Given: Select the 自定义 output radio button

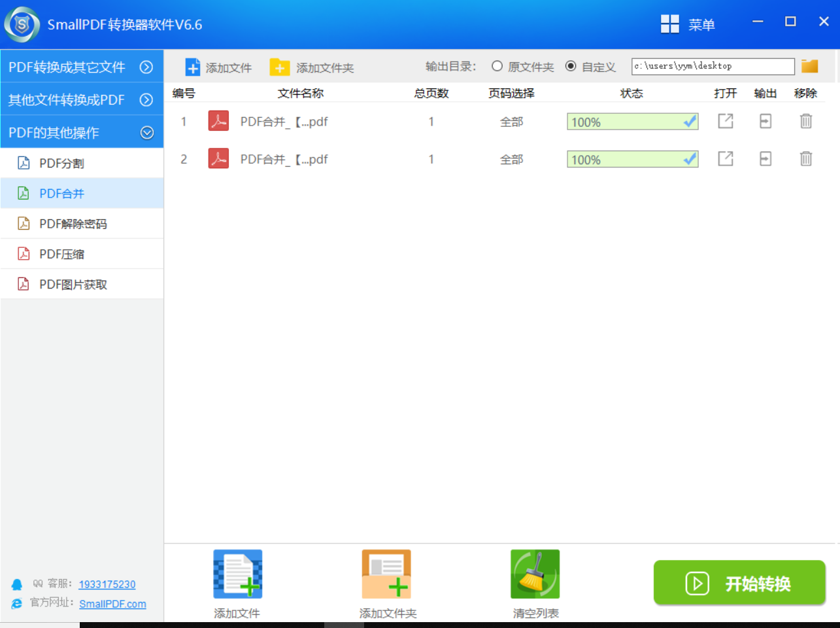Looking at the screenshot, I should [x=571, y=66].
